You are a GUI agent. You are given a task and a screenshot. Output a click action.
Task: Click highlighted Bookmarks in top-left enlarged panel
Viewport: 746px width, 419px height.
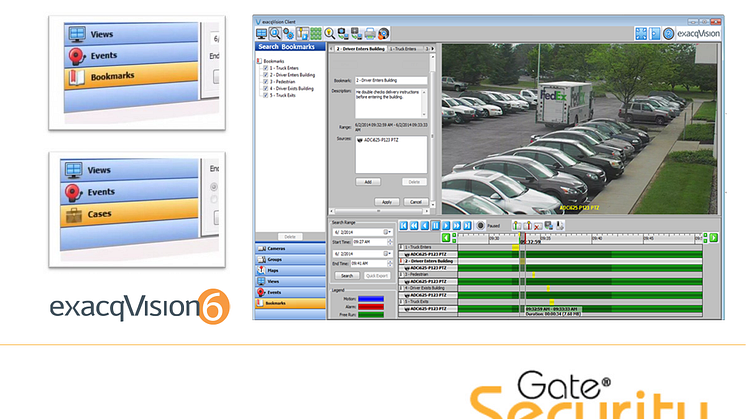[x=131, y=76]
